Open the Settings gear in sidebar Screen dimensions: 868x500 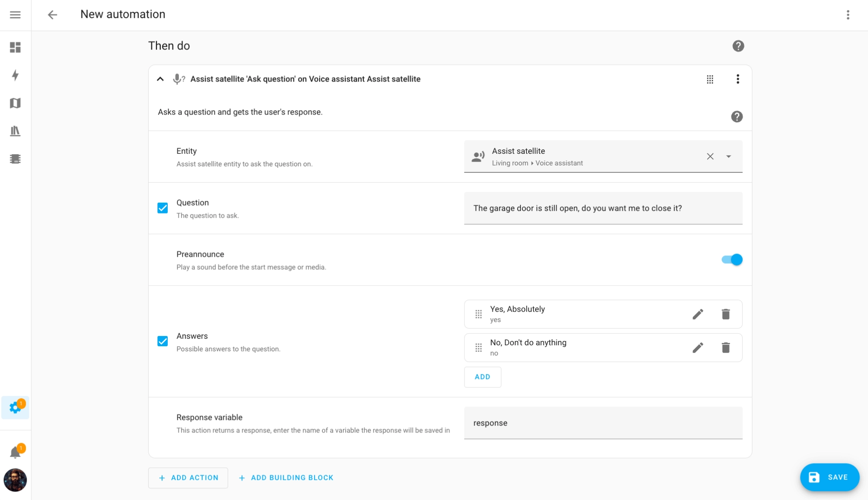coord(15,408)
